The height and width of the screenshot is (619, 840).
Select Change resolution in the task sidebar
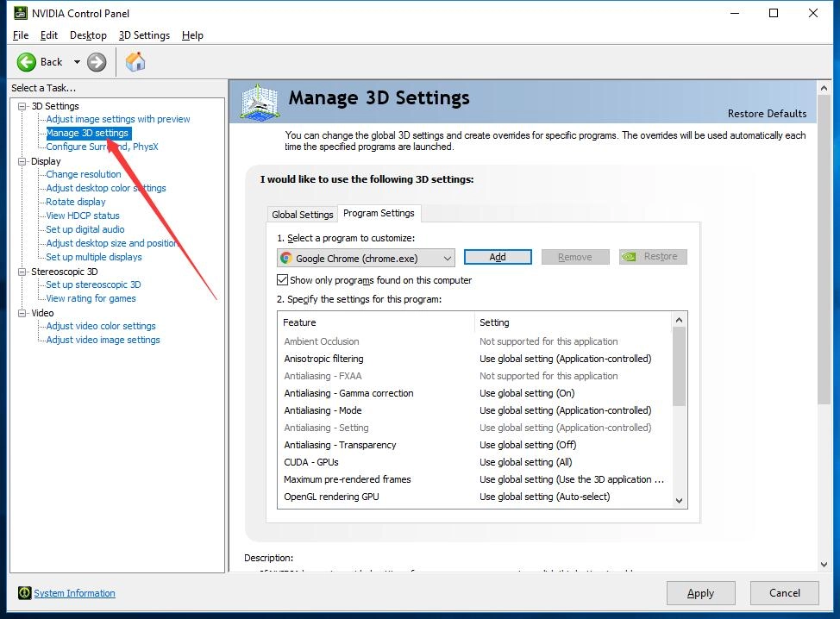pos(83,174)
